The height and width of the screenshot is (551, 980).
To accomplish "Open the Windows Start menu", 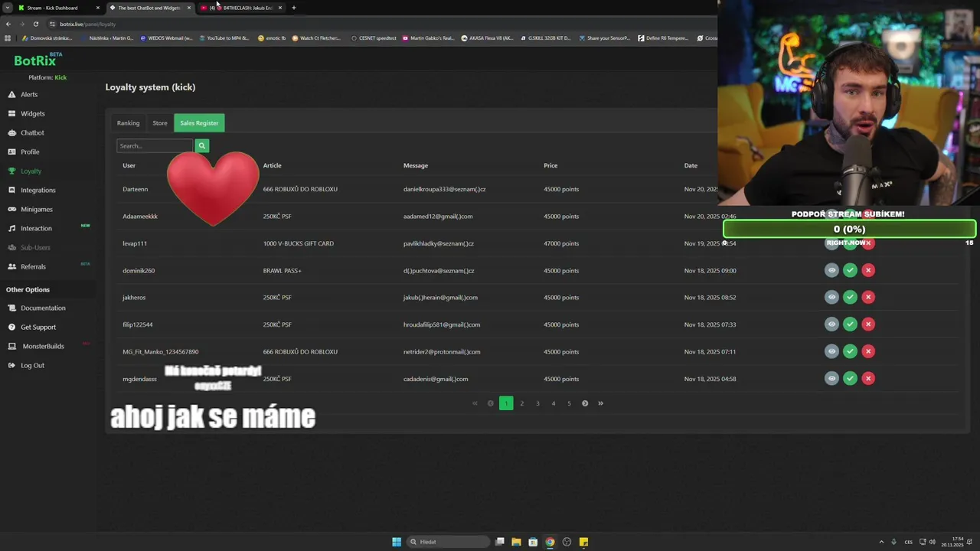I will pos(397,542).
